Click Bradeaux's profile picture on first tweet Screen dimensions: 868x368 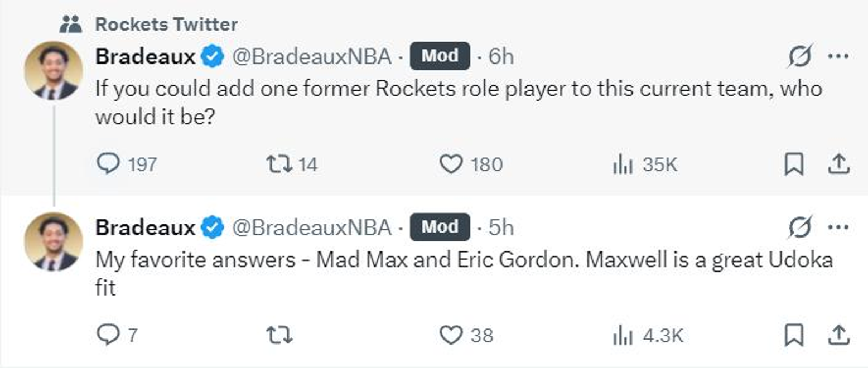coord(54,71)
